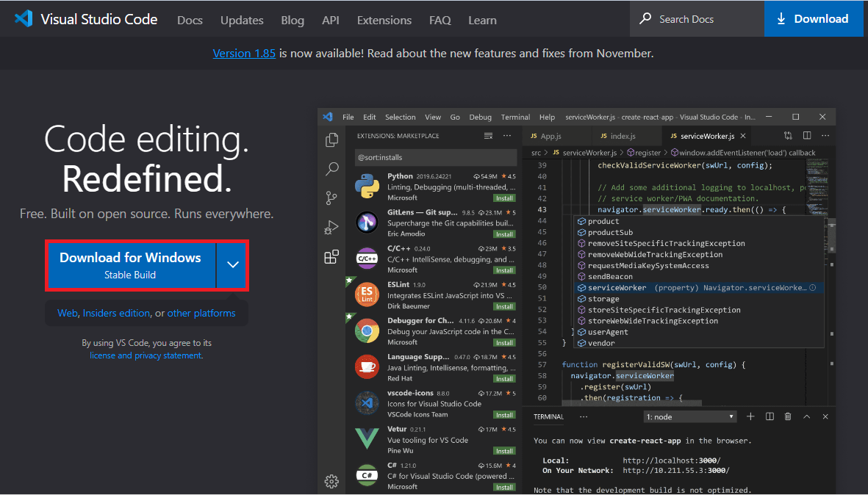Open the Run and Debug icon in activity bar
Viewport: 868px width, 495px height.
coord(331,228)
